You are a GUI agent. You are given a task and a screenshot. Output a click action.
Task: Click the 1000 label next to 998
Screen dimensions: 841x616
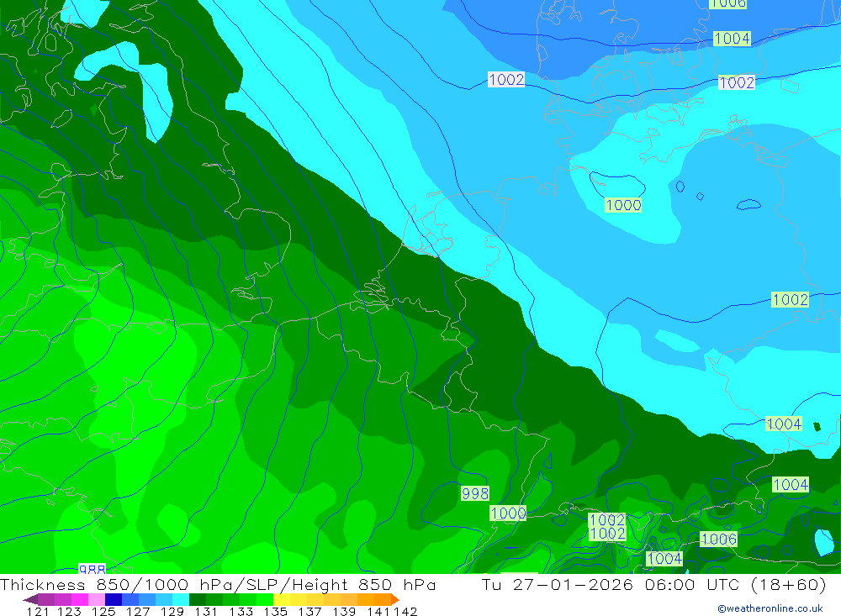pos(507,513)
